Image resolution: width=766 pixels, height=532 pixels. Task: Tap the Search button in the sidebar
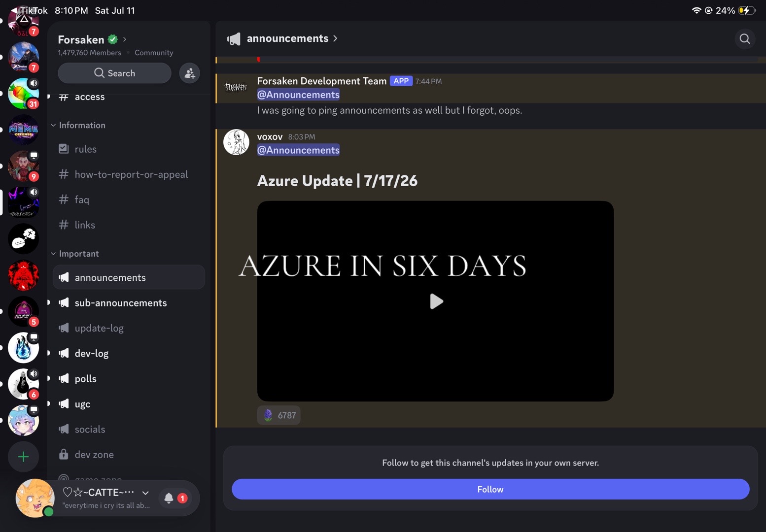click(x=114, y=73)
